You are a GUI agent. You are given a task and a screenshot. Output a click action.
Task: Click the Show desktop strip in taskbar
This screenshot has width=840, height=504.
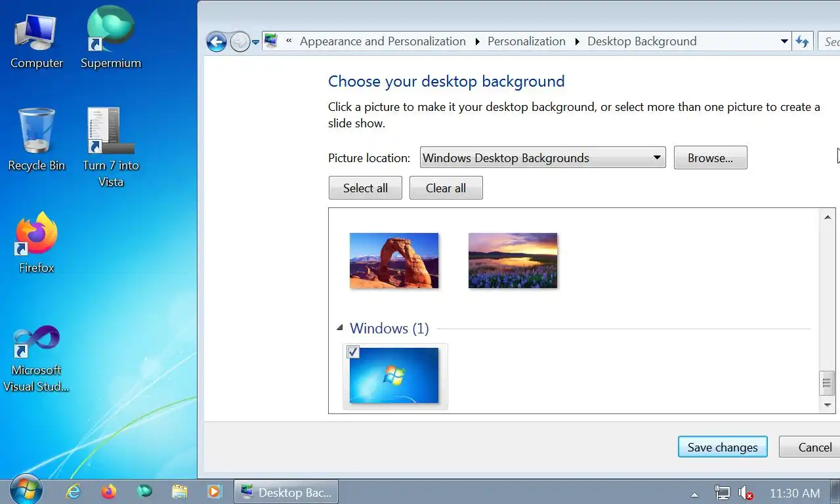coord(835,492)
